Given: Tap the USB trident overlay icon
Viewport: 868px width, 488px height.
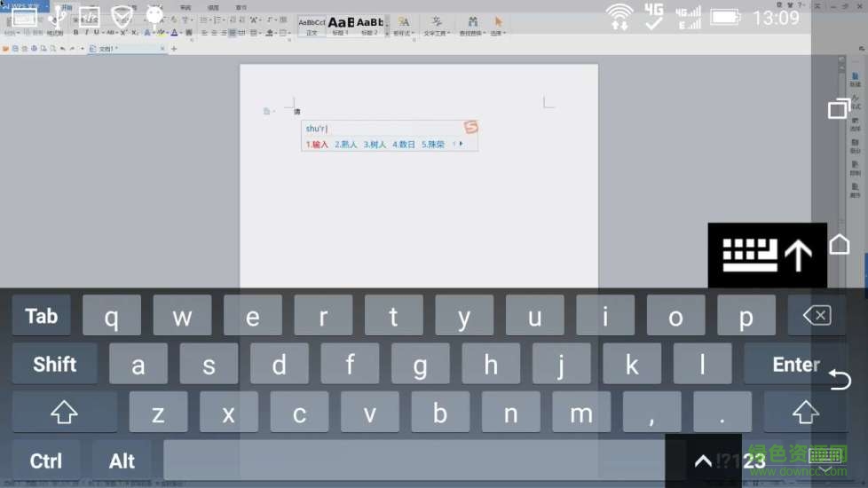Looking at the screenshot, I should tap(57, 17).
